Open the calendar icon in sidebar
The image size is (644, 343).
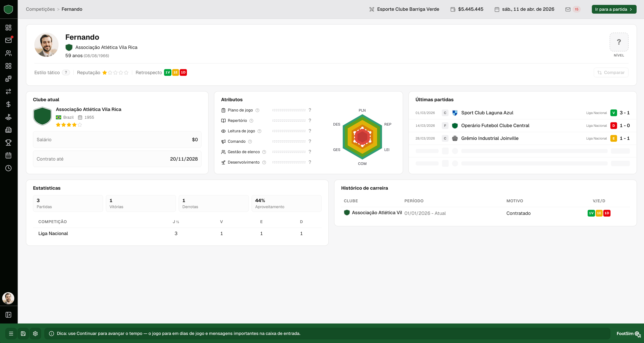pos(9,155)
